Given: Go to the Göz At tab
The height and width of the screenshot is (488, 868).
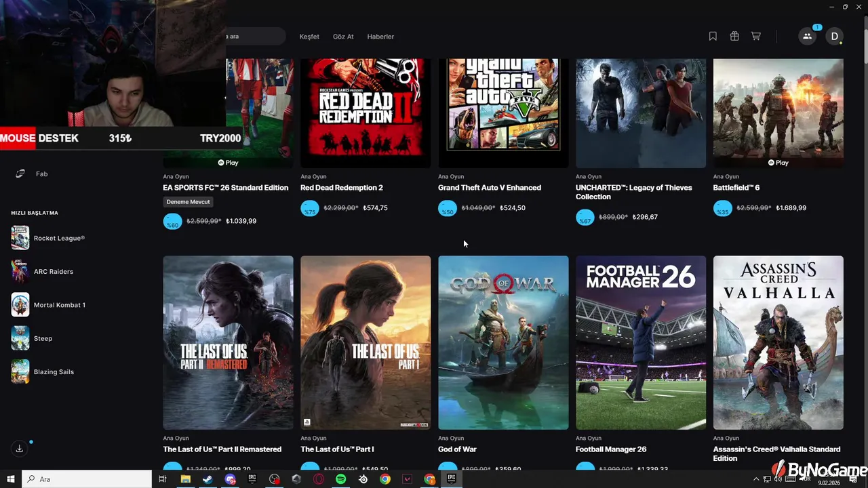Looking at the screenshot, I should tap(343, 37).
